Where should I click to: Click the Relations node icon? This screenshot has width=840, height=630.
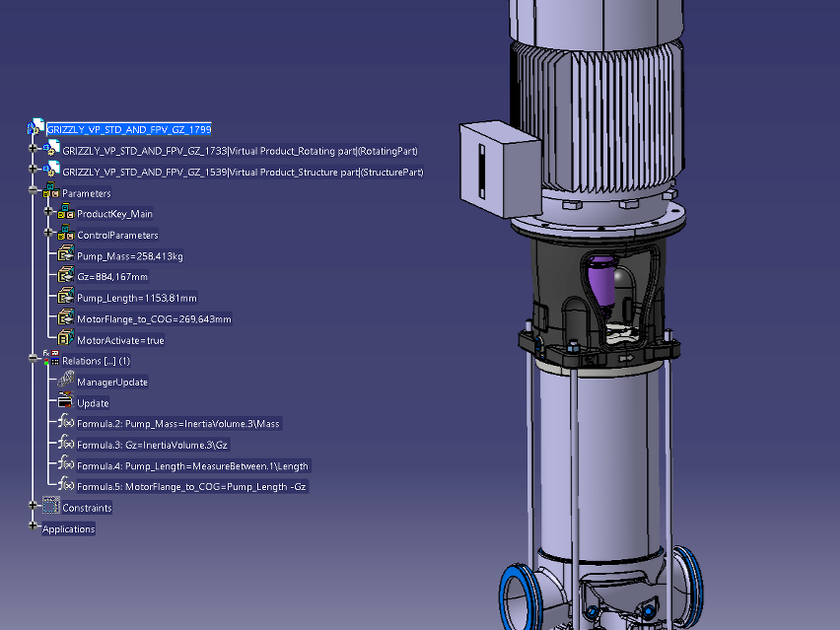[51, 360]
